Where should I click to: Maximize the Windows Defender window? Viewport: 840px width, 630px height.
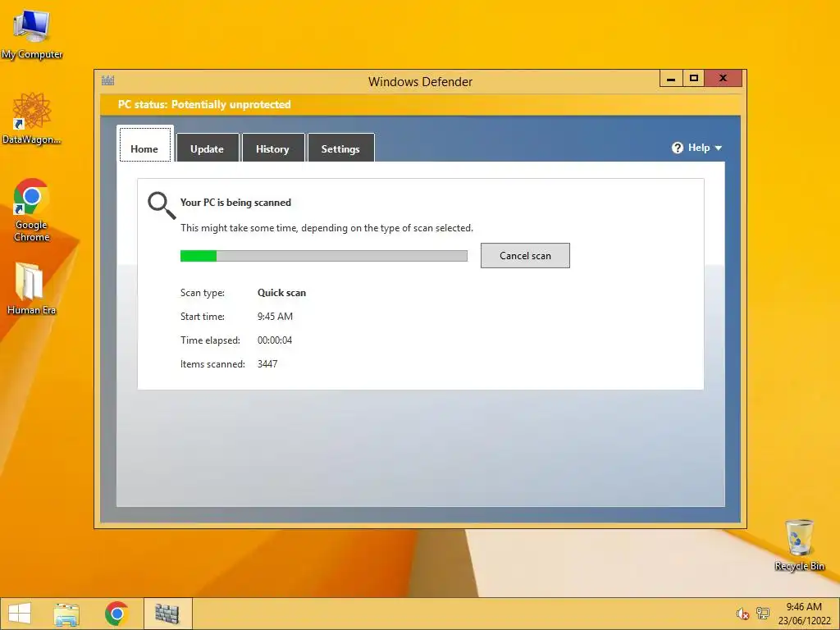(x=694, y=79)
